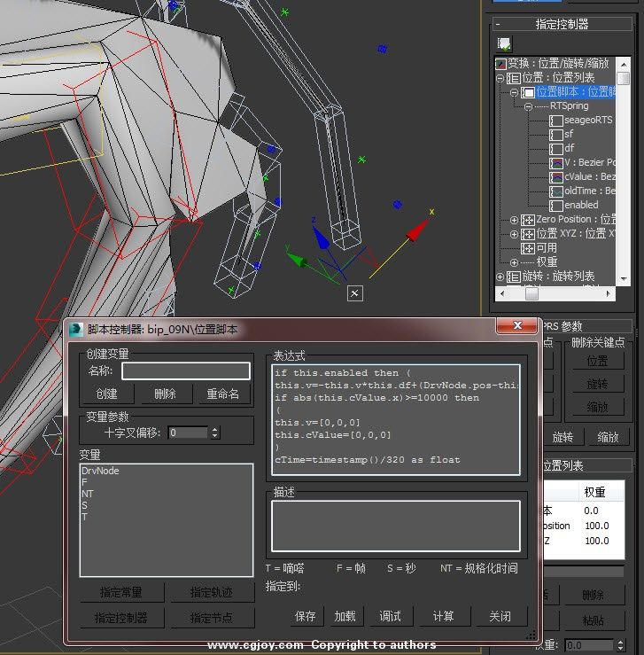Image resolution: width=644 pixels, height=655 pixels.
Task: Click the 重命名 button
Action: tap(223, 394)
